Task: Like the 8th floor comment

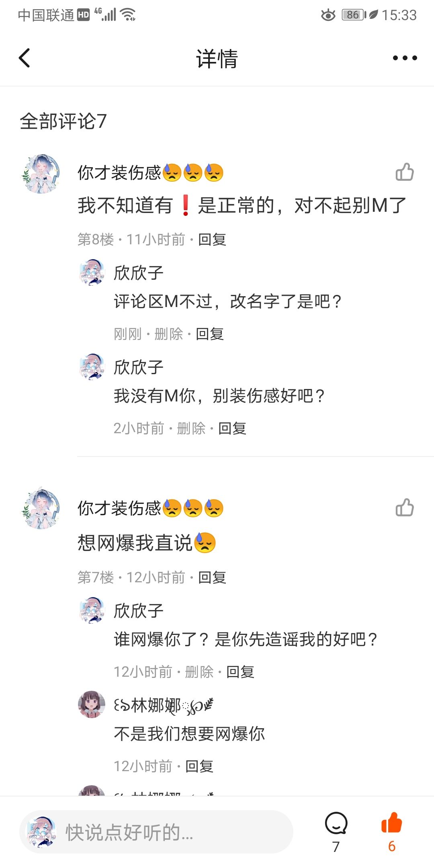Action: click(404, 172)
